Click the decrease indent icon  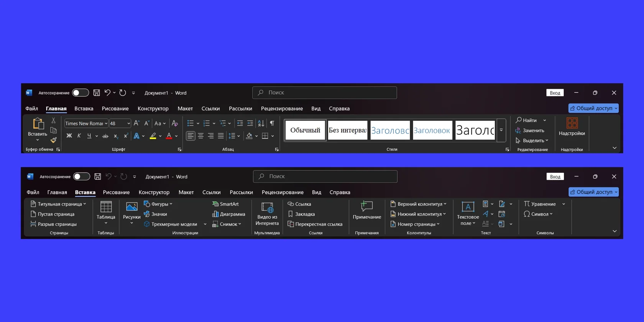pyautogui.click(x=240, y=123)
